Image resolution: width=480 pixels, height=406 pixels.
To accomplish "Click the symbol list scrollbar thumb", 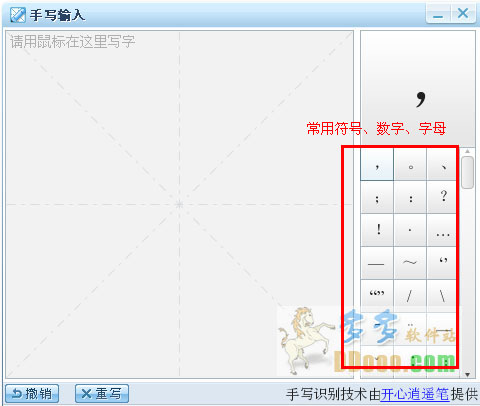I will [x=467, y=173].
